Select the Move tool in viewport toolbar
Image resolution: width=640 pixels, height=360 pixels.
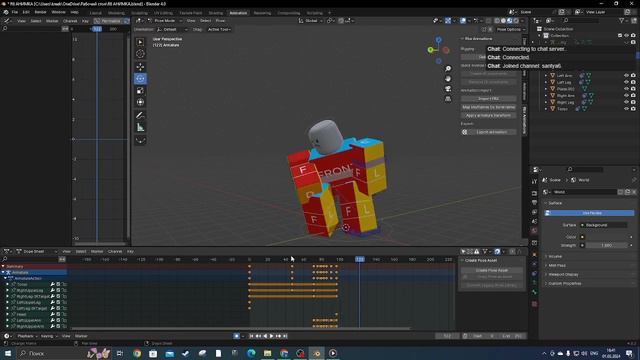click(140, 67)
